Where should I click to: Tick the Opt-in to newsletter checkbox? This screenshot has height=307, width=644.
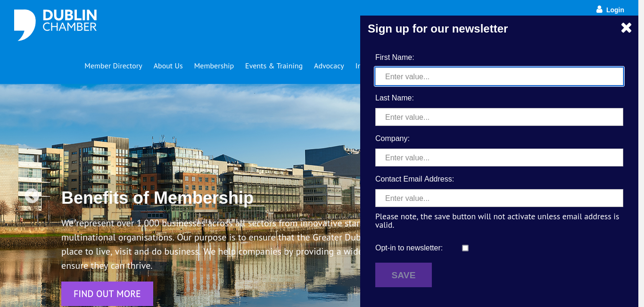(x=465, y=248)
